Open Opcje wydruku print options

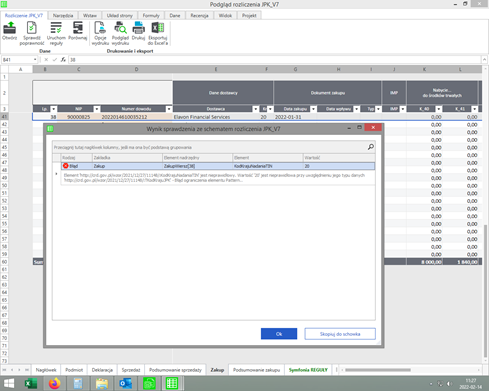tap(100, 29)
